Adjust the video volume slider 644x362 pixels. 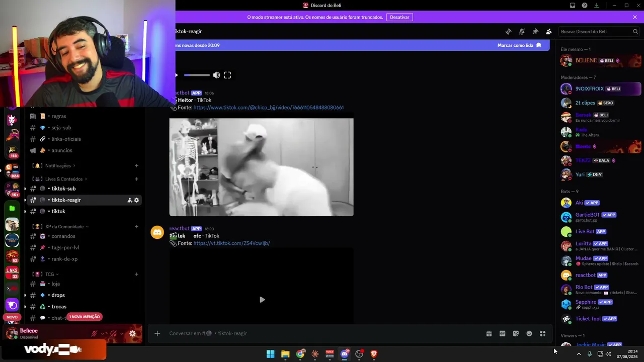[197, 75]
